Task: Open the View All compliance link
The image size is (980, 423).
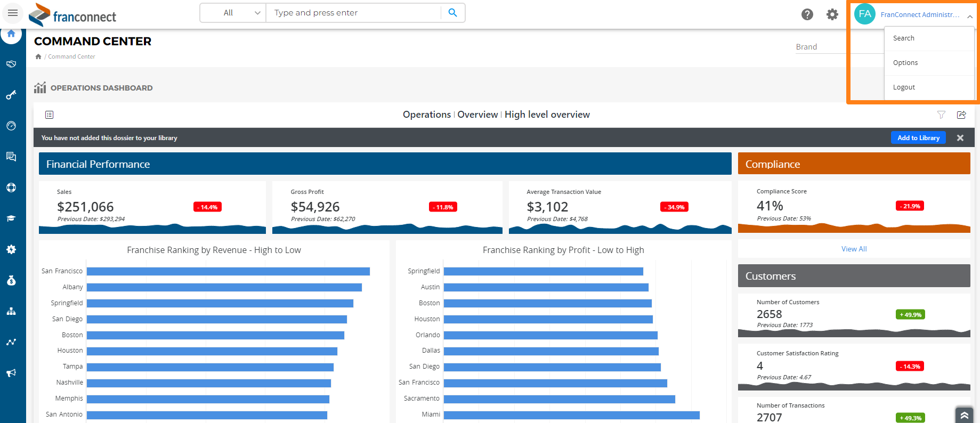Action: [x=854, y=249]
